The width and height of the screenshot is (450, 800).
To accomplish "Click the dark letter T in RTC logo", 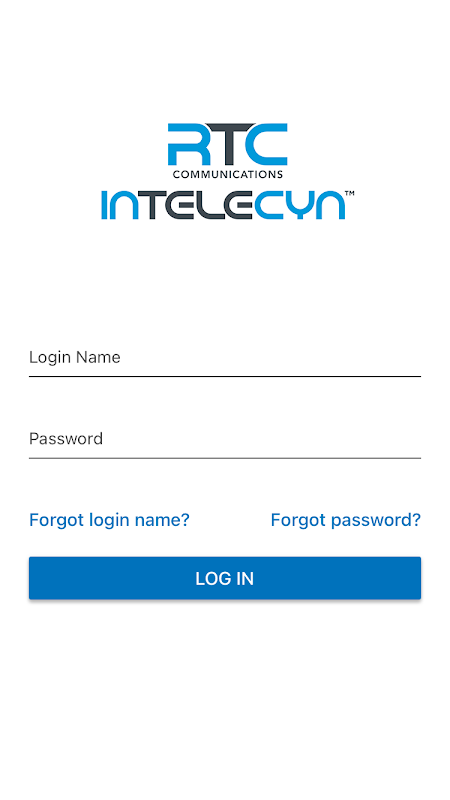I will click(224, 144).
